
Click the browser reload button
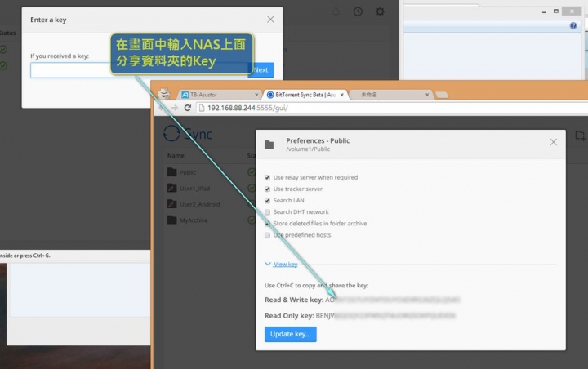(188, 108)
